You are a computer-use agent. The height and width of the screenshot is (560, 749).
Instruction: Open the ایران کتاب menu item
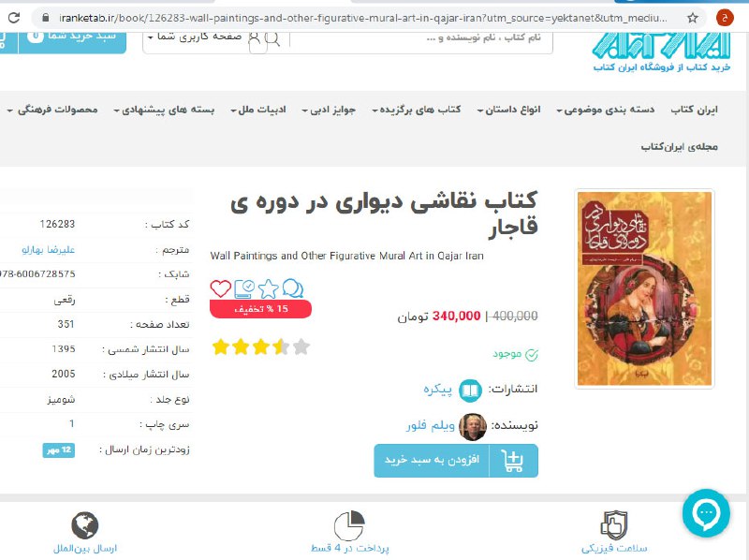pos(694,110)
